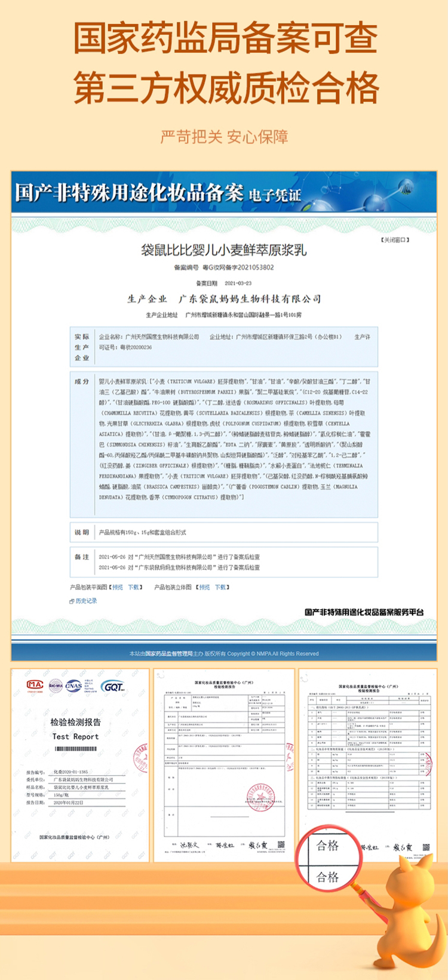Image resolution: width=448 pixels, height=980 pixels.
Task: Click the 关闭窗口 close window link
Action: point(395,240)
